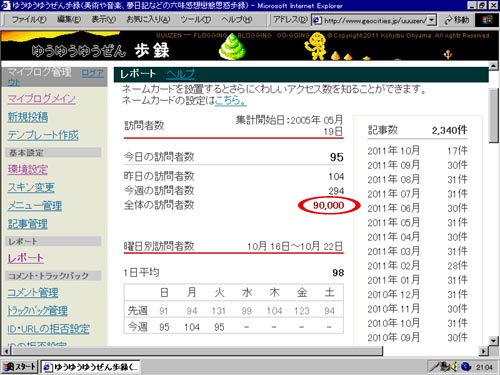
Task: Click the 21:04 taskbar clock
Action: (484, 367)
